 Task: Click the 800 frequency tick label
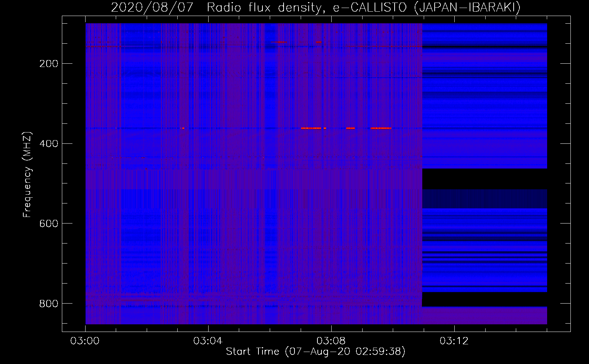(x=48, y=304)
